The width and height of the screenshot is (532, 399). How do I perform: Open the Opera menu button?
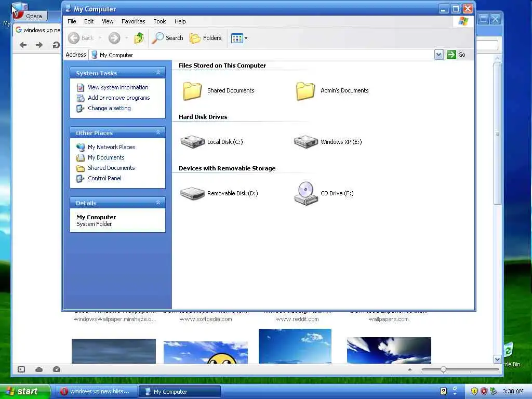30,16
